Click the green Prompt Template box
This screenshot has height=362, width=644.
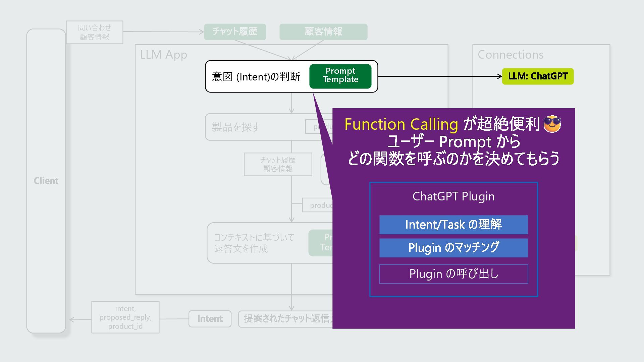click(340, 76)
